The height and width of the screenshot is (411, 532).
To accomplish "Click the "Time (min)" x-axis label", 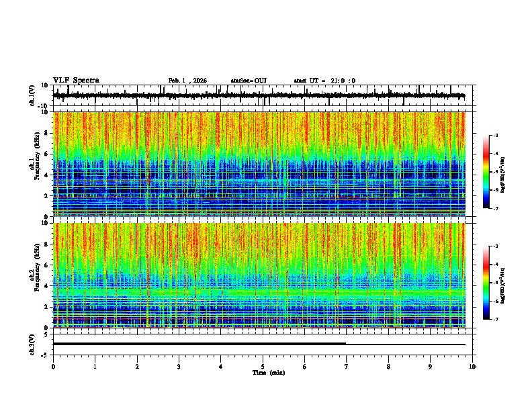I will (x=269, y=373).
